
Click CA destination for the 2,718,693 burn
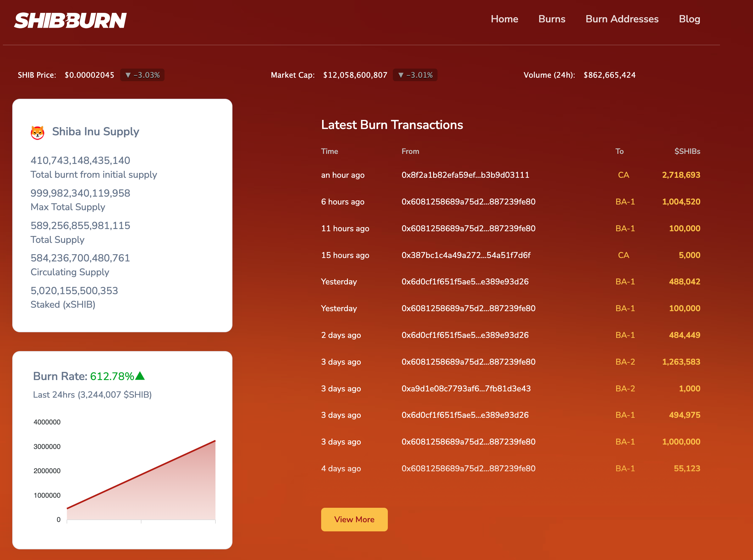(623, 175)
